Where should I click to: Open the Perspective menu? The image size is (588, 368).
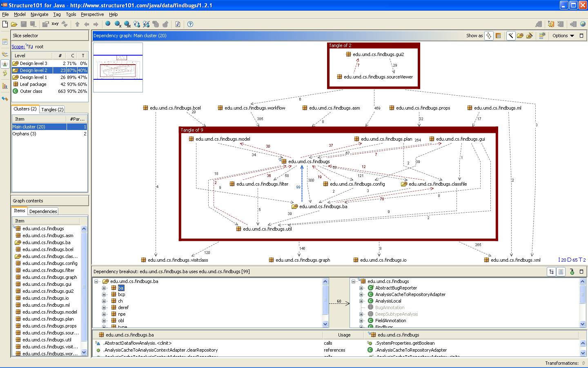pos(92,14)
